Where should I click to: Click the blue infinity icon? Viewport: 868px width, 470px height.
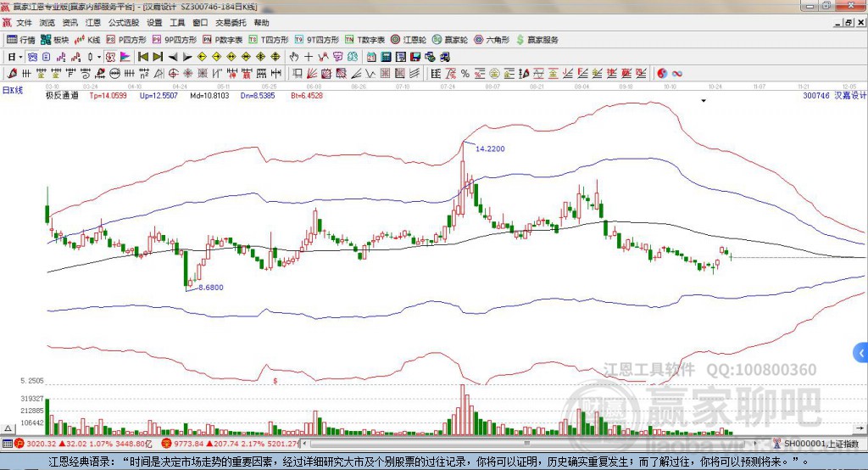tap(676, 73)
